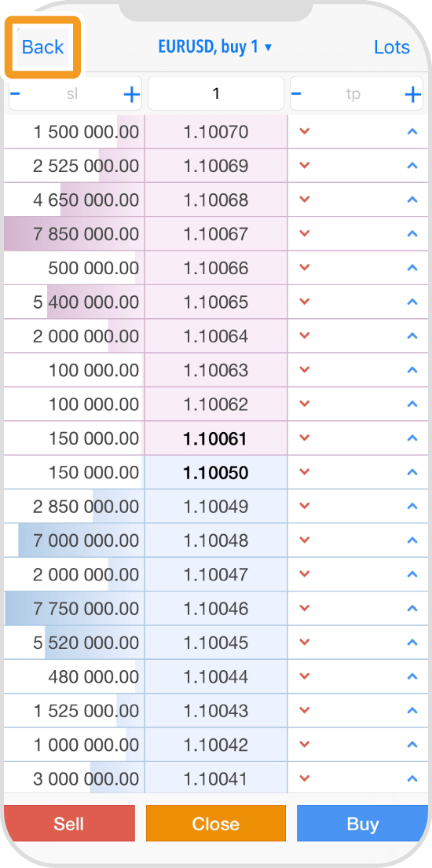Tap the red down arrow in the 1.10061 row
432x868 pixels.
tap(304, 438)
